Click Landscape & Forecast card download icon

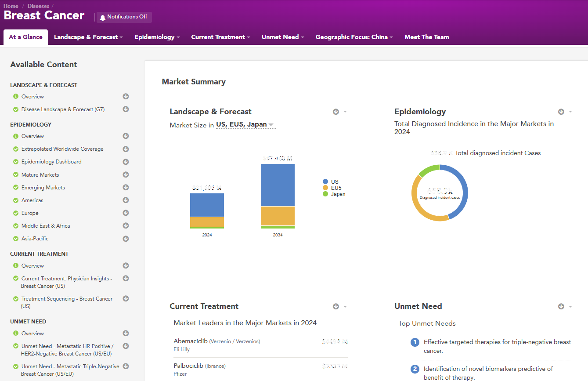click(336, 112)
